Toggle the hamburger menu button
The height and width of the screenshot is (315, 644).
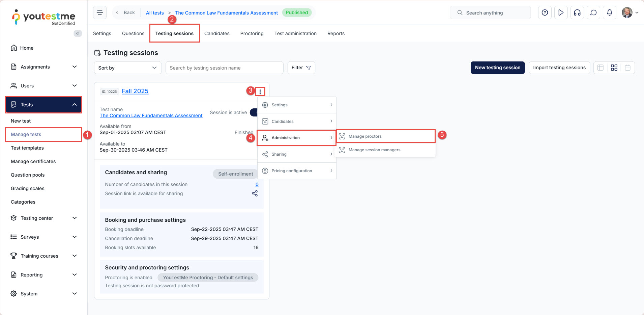tap(100, 13)
